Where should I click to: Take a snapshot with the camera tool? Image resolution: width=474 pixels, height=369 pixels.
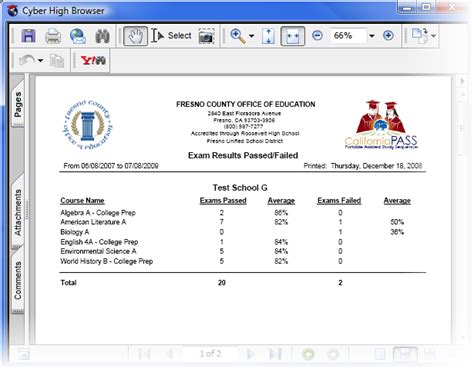[206, 36]
